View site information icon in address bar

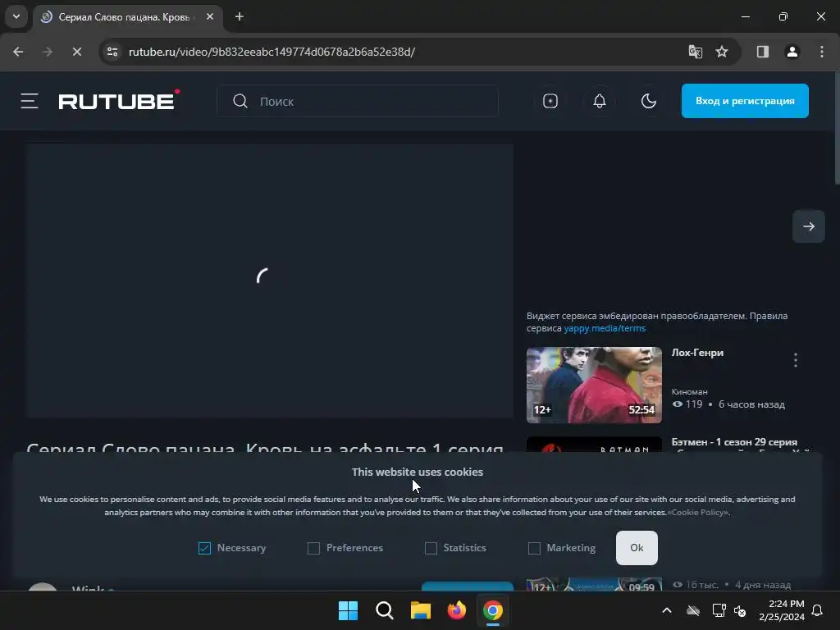(112, 52)
